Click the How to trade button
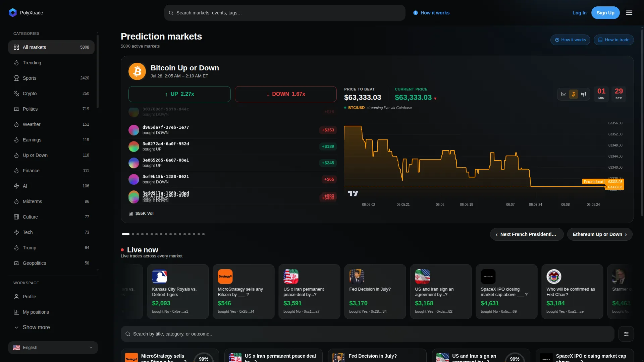This screenshot has height=362, width=644. point(613,40)
